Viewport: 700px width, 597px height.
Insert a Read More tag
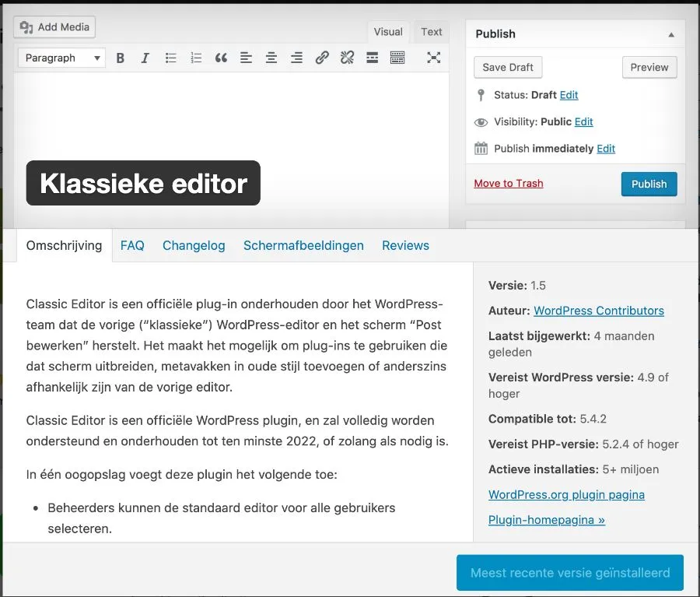pos(372,58)
